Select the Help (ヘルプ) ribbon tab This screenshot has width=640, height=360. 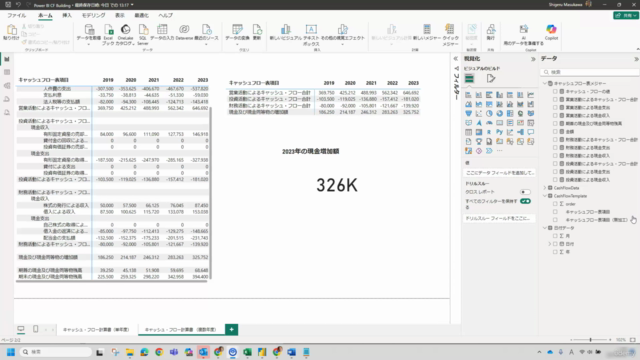[165, 16]
